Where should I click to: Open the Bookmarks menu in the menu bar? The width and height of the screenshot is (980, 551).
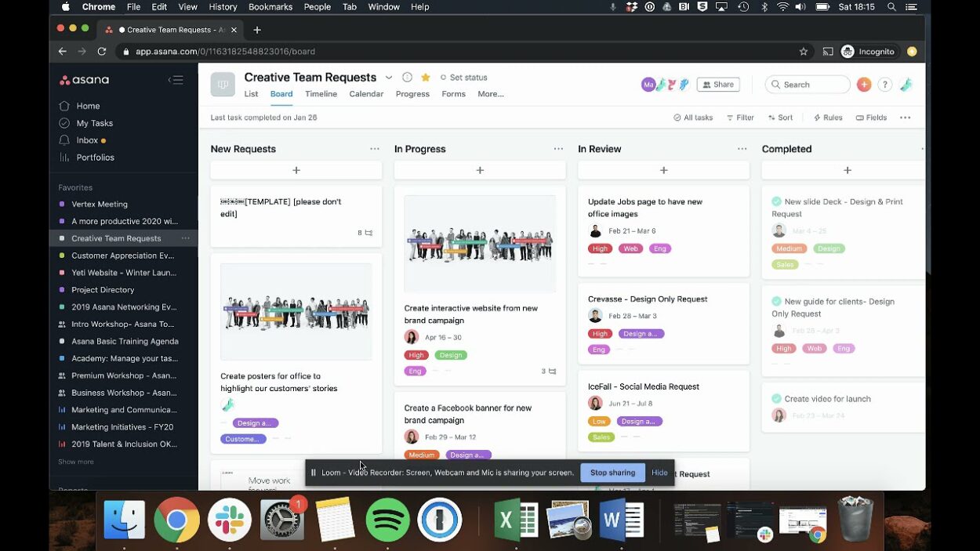point(270,6)
